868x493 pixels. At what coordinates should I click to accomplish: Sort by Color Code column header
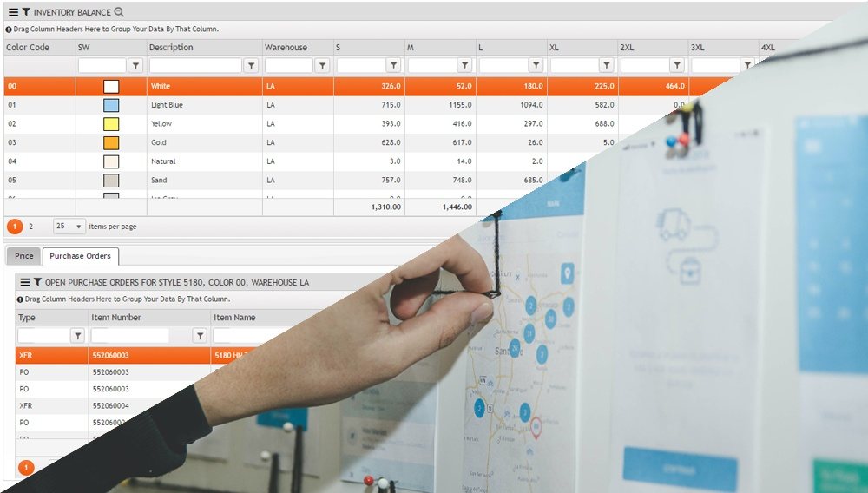(28, 48)
